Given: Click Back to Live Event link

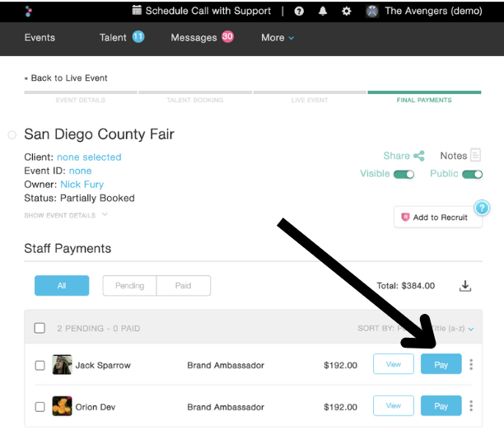Looking at the screenshot, I should tap(66, 78).
